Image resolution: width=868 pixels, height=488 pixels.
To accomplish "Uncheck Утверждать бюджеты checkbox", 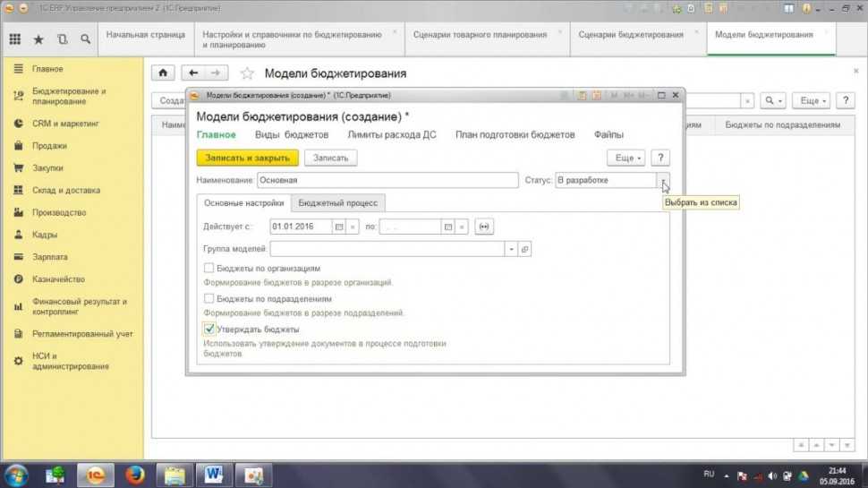I will [x=208, y=329].
